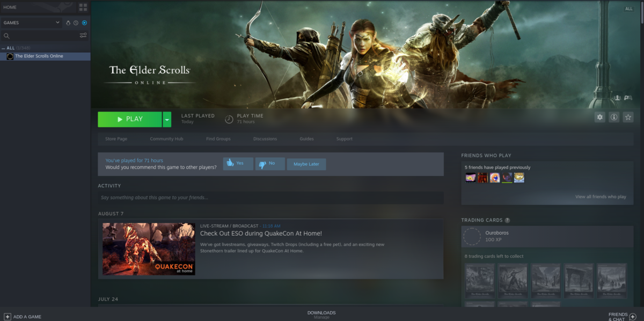Click the ALL badge on the banner
This screenshot has width=644, height=321.
point(628,9)
